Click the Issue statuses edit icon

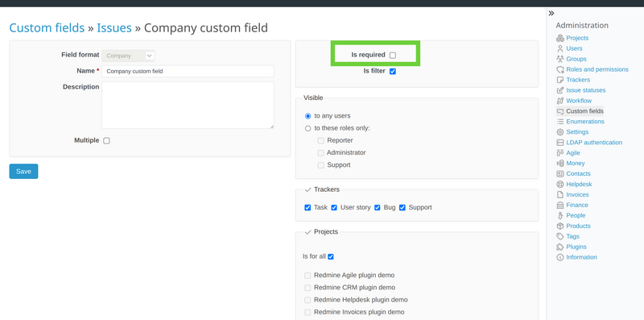coord(559,90)
